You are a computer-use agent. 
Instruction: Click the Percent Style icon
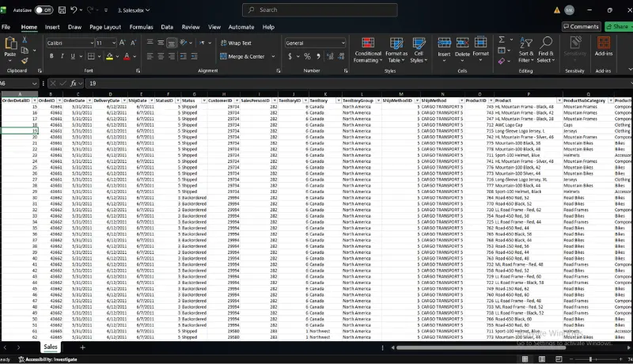click(x=307, y=56)
